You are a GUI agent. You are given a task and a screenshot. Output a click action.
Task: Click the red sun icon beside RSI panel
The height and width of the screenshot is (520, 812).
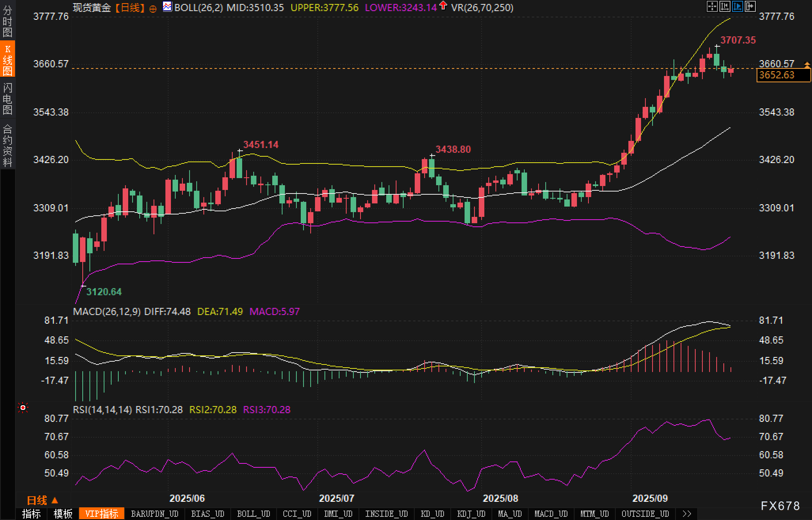[23, 408]
